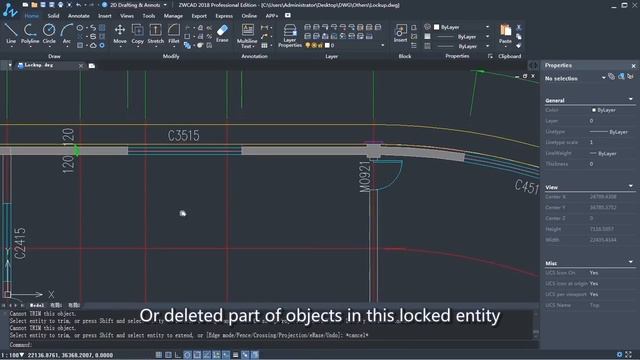Open the Home ribbon tab
This screenshot has height=360, width=640.
click(31, 16)
